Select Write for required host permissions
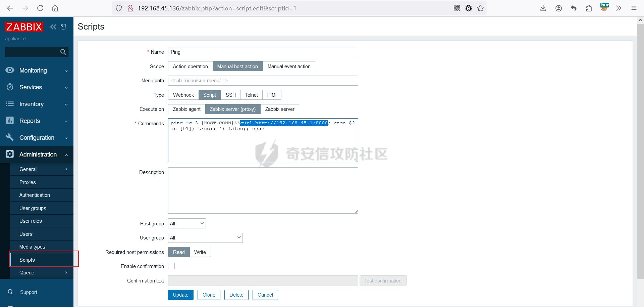 coord(200,252)
